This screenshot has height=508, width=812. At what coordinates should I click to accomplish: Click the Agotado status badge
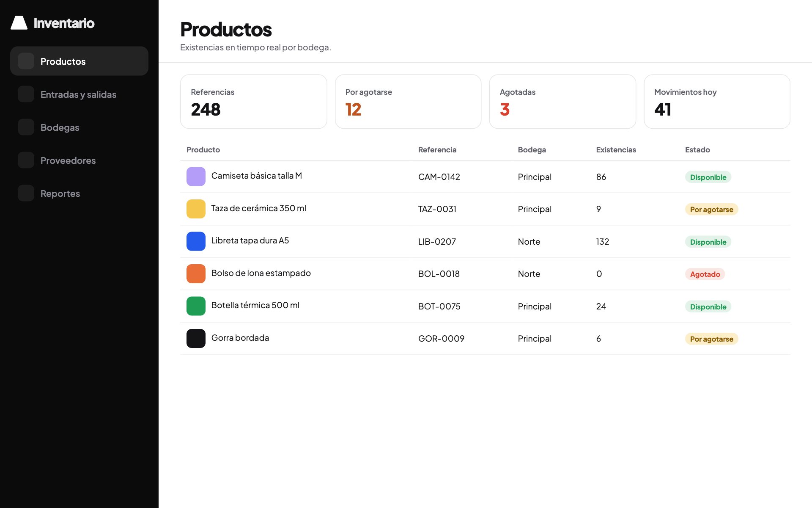pos(705,274)
